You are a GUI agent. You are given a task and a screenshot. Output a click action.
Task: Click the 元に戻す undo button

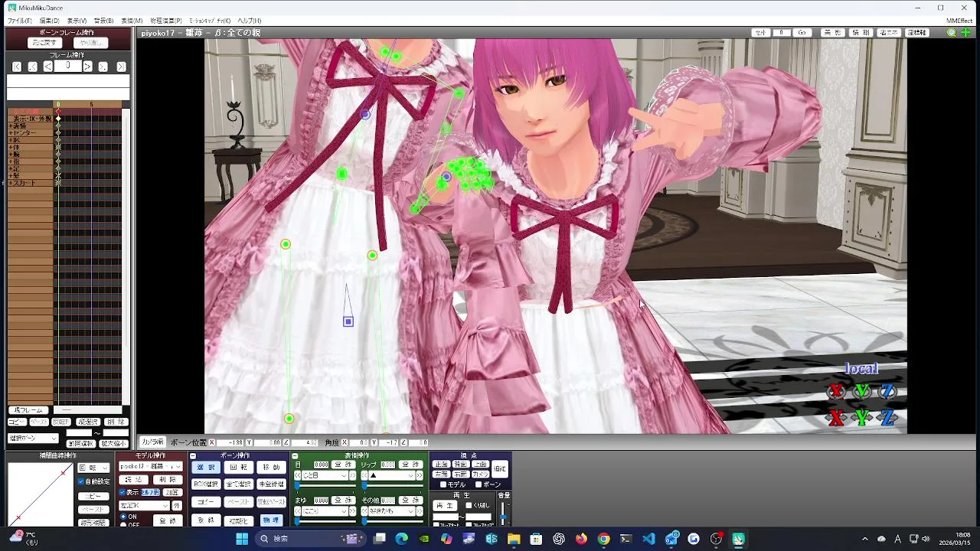(44, 43)
